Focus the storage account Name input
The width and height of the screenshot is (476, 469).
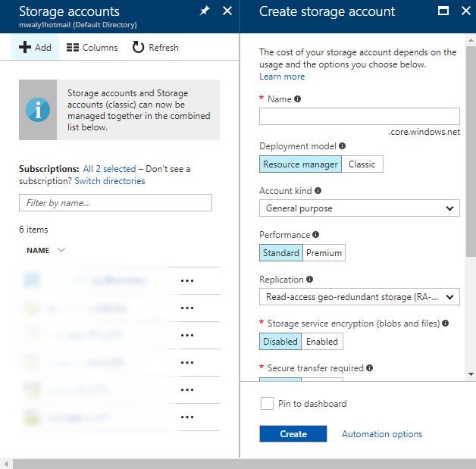[x=359, y=116]
